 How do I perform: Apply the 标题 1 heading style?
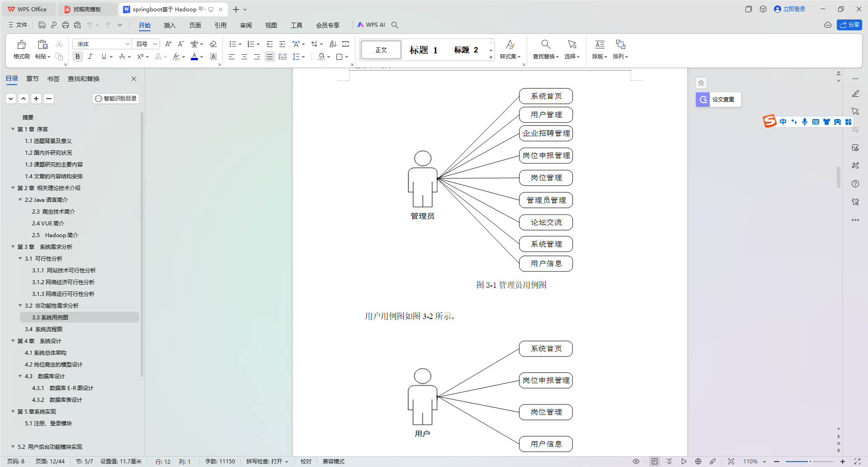pyautogui.click(x=424, y=50)
